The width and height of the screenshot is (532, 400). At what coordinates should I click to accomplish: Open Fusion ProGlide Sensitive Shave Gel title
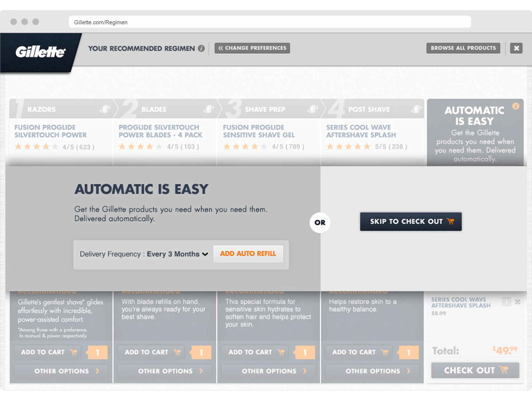(259, 131)
